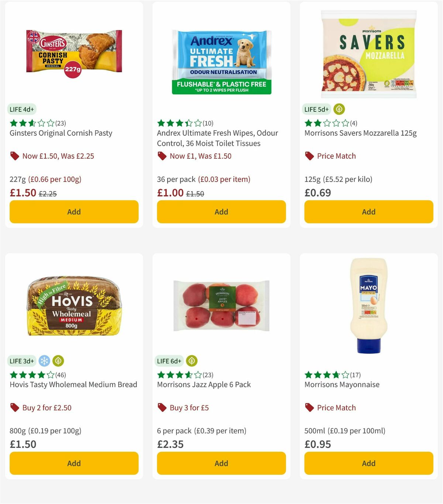443x504 pixels.
Task: Select the plant-based icon on Jazz Apple listing
Action: (192, 360)
